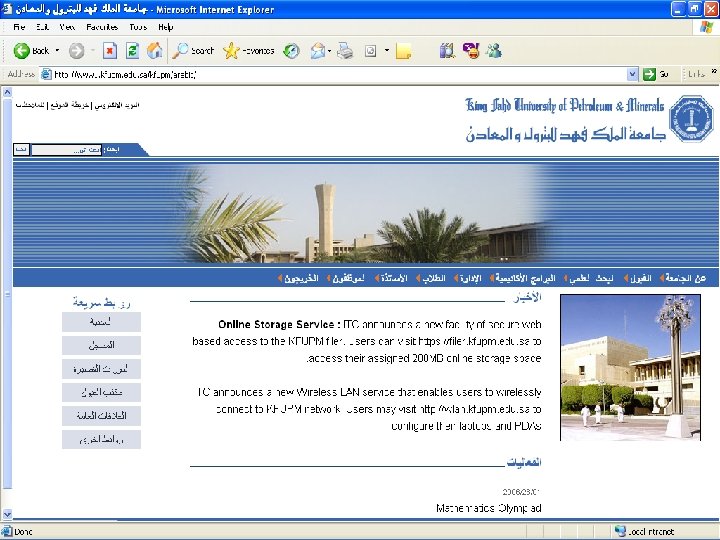
Task: Open the View menu
Action: [67, 27]
